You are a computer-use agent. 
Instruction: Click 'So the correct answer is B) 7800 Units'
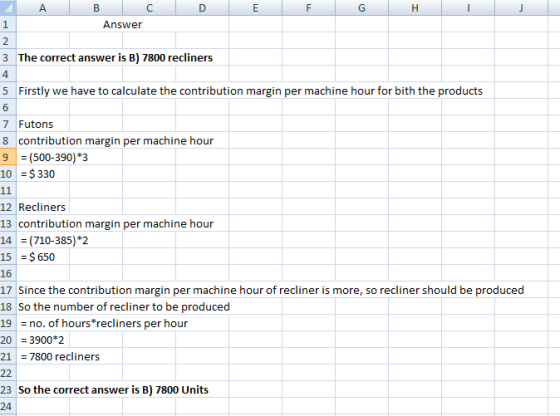pyautogui.click(x=113, y=390)
